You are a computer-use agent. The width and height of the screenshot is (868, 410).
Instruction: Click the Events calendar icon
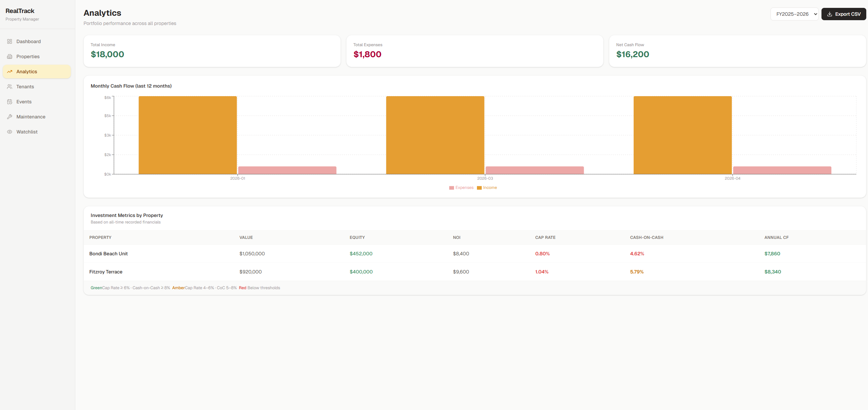click(x=10, y=101)
